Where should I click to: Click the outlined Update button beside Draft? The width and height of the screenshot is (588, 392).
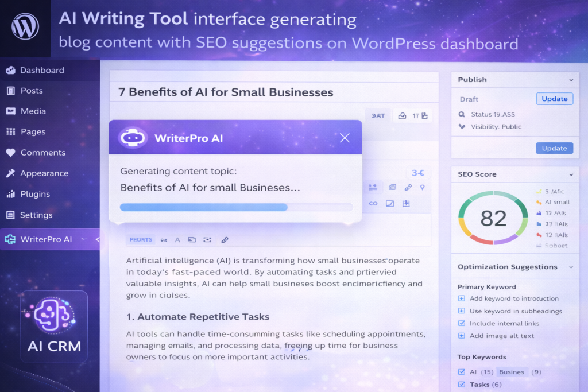(x=554, y=99)
